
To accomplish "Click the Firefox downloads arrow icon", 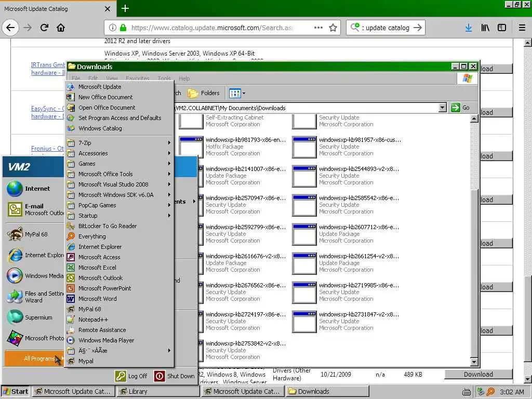I will (469, 28).
